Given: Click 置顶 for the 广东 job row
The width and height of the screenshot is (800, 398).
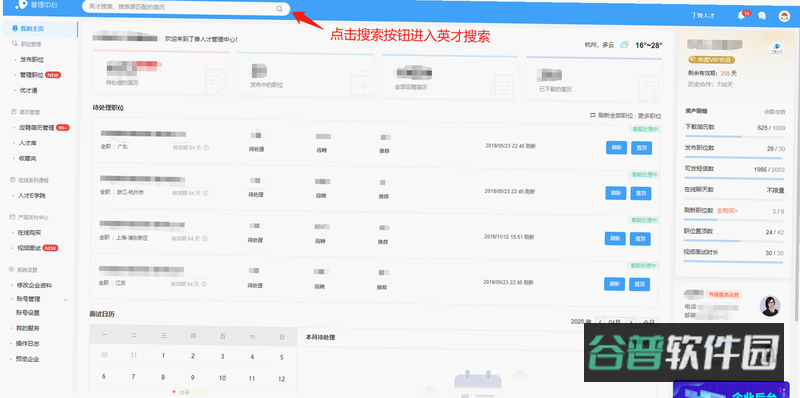Looking at the screenshot, I should click(x=641, y=148).
